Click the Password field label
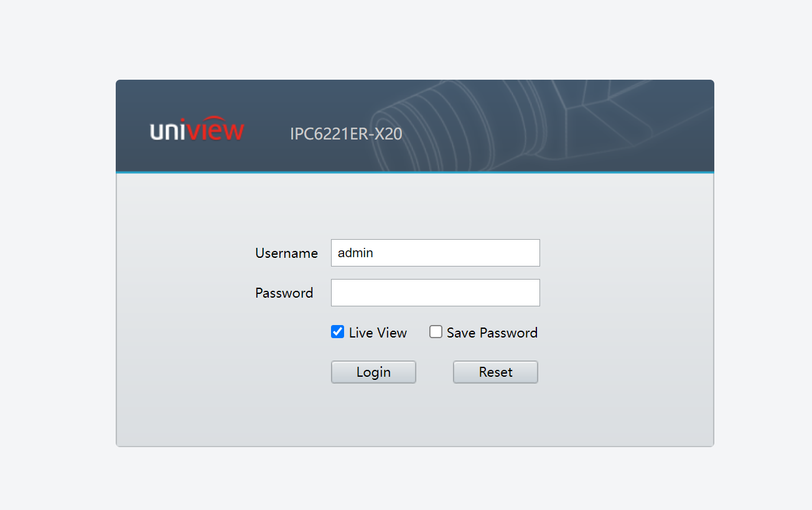This screenshot has height=510, width=812. [x=284, y=293]
